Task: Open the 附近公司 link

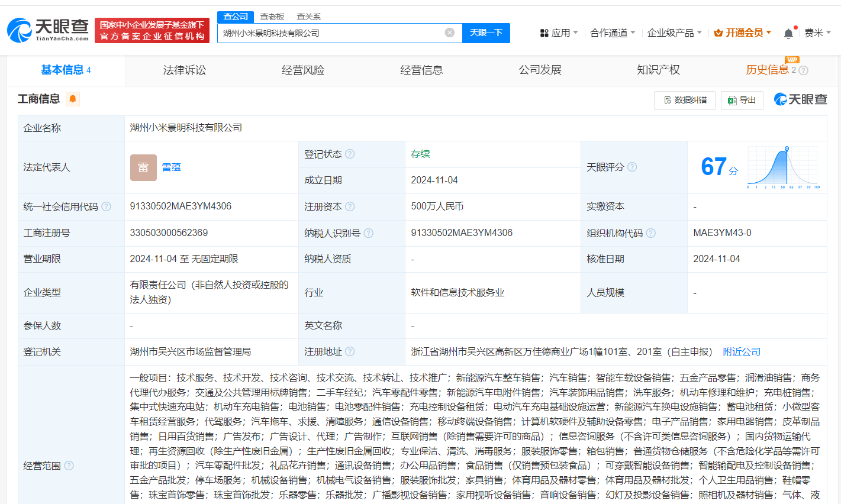Action: (742, 351)
